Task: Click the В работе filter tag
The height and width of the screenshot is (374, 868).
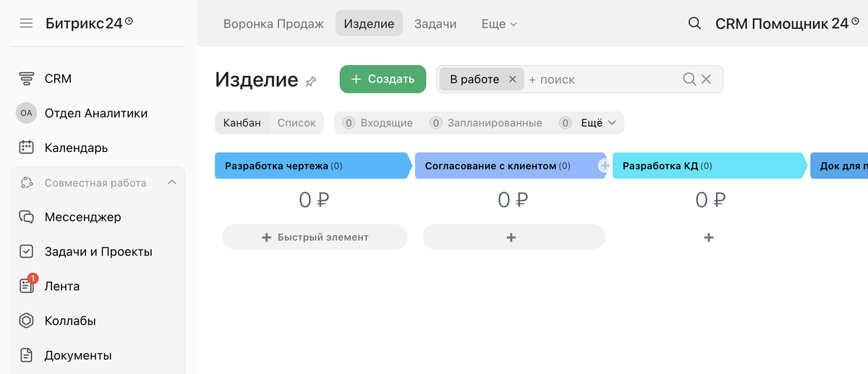Action: click(x=475, y=80)
